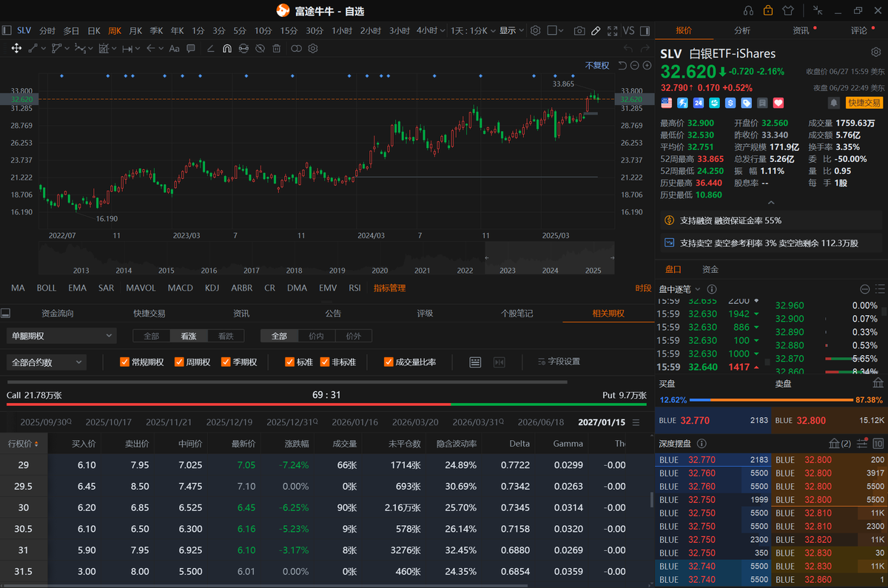Open the 4小时 interval dropdown
Viewport: 888px width, 588px height.
430,30
